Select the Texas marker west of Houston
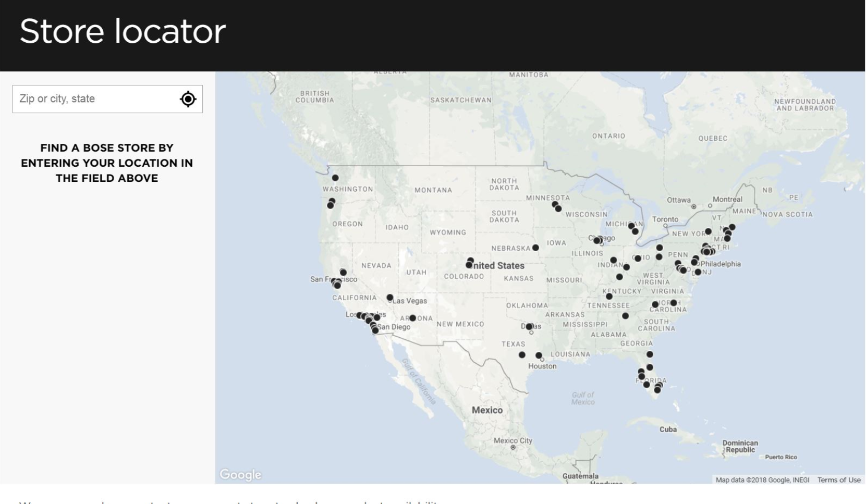866x504 pixels. point(522,355)
